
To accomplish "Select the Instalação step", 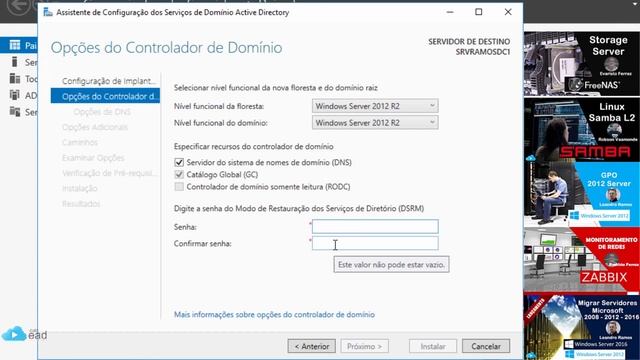I will [x=80, y=188].
